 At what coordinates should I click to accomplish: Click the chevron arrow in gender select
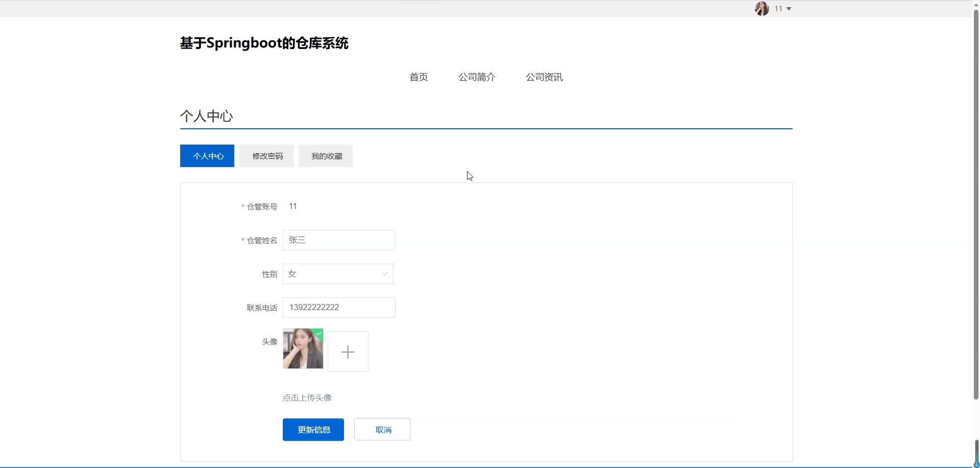[384, 274]
